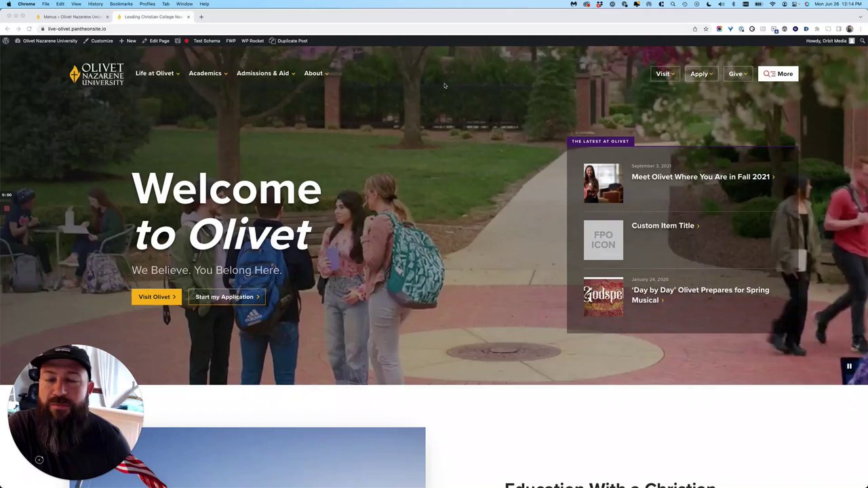The width and height of the screenshot is (868, 488).
Task: Expand the Admissions & Aid menu
Action: click(x=266, y=73)
